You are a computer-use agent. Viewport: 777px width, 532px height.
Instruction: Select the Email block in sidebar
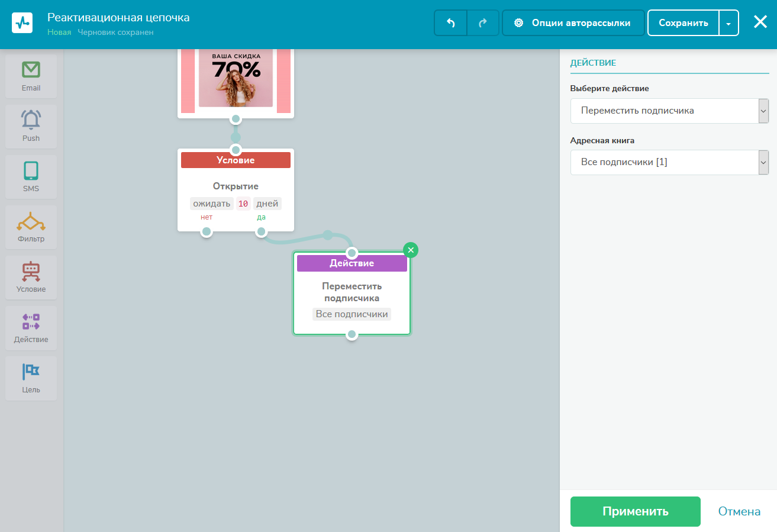tap(31, 76)
